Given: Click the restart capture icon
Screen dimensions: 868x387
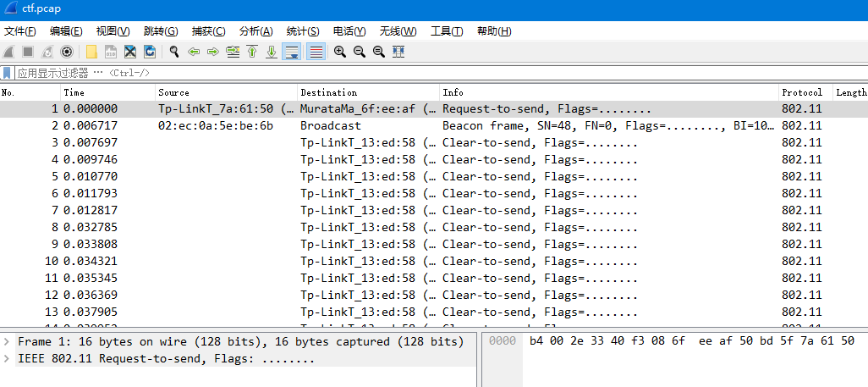Looking at the screenshot, I should click(x=47, y=52).
